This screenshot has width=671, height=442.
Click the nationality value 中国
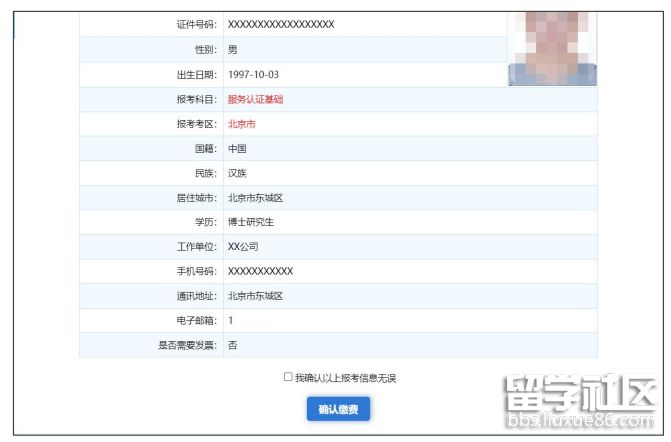click(x=237, y=148)
